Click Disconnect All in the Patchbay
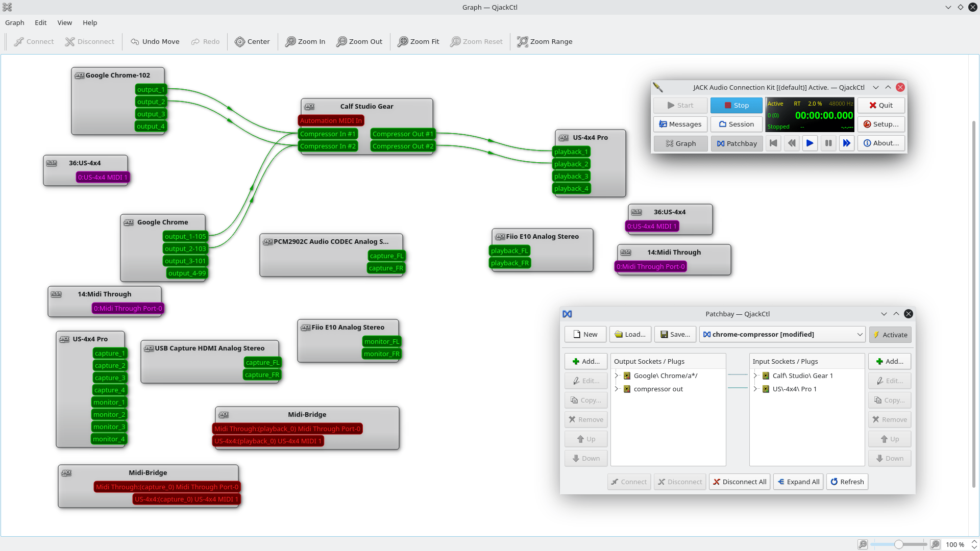 tap(739, 482)
